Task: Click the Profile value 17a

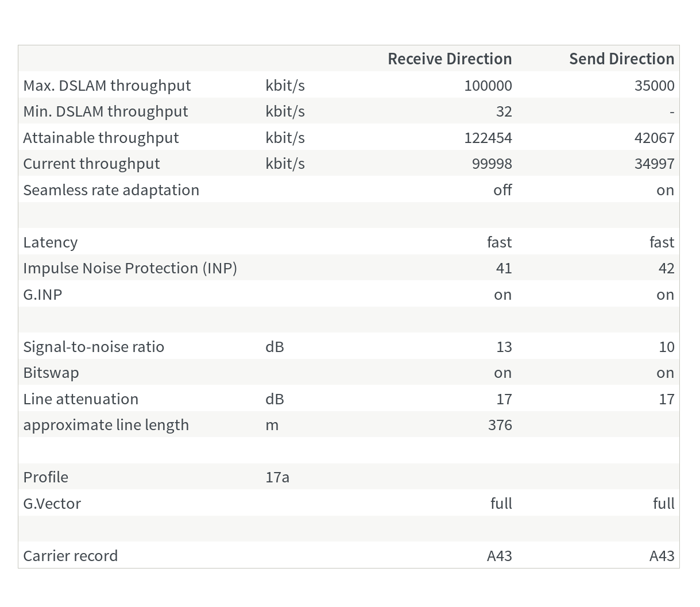Action: (x=277, y=477)
